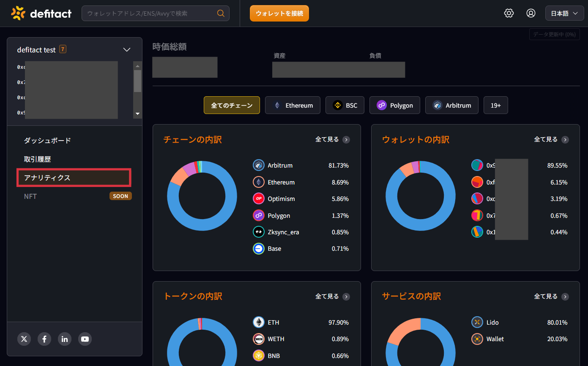Click 全て見る in チェーンの内訳 card
Viewport: 588px width, 366px height.
[327, 139]
